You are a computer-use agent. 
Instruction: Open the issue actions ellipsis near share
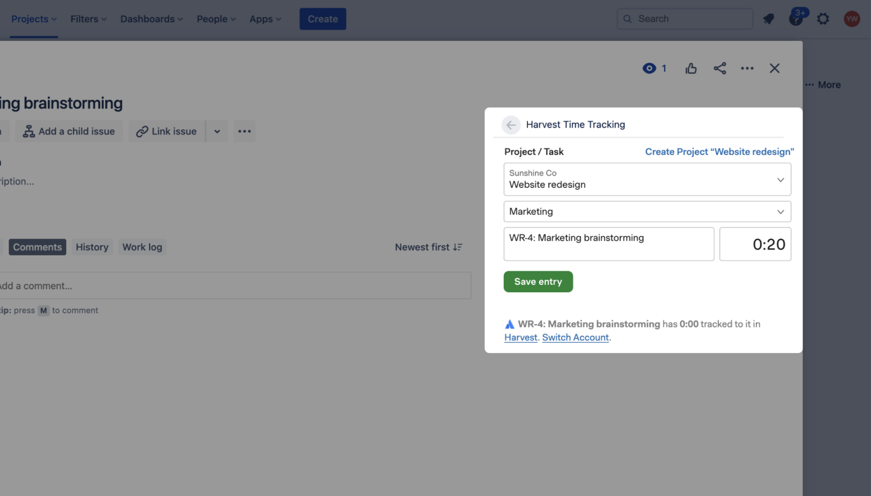(x=747, y=68)
